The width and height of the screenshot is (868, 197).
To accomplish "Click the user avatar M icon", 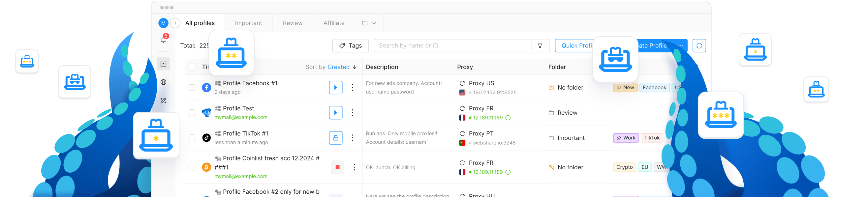I will 164,23.
